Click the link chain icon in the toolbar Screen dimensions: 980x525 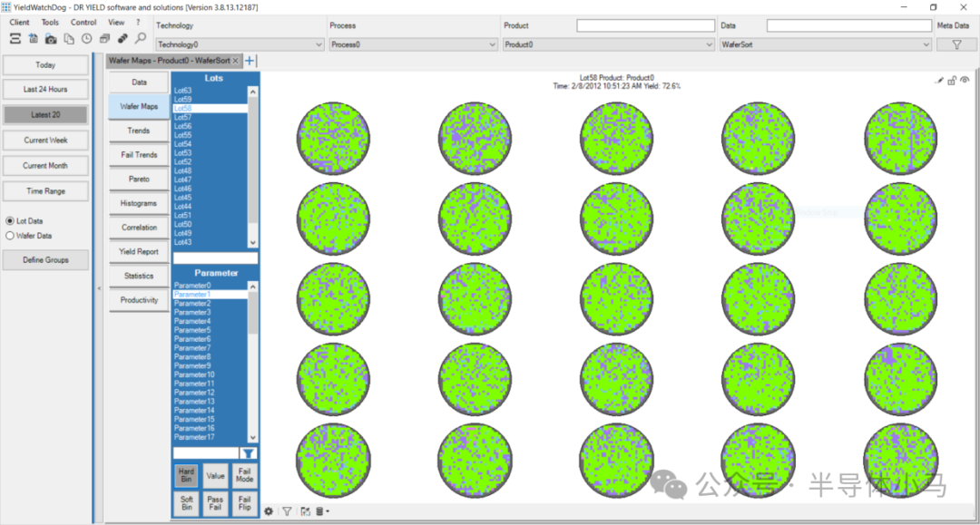pos(122,39)
